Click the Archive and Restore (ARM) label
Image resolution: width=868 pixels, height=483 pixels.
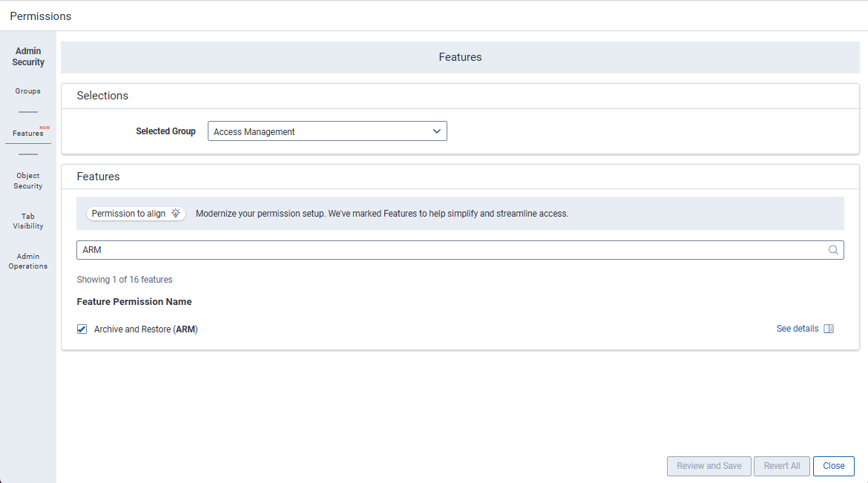(145, 329)
